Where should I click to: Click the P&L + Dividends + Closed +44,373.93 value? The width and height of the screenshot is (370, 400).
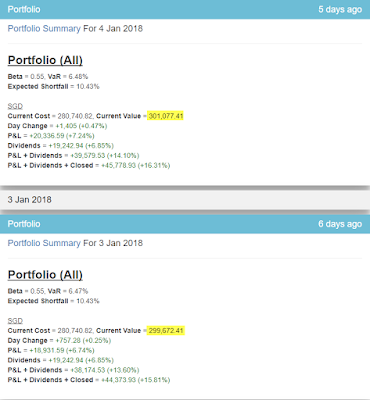(135, 380)
